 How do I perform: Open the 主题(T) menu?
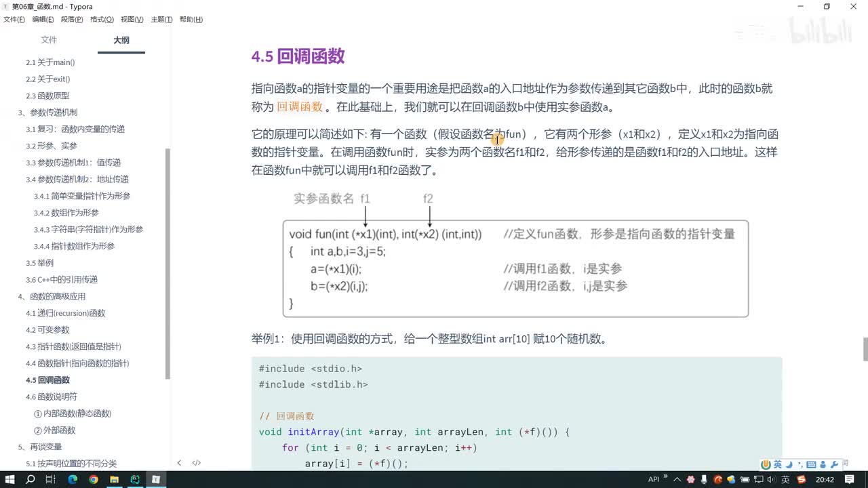pos(161,20)
